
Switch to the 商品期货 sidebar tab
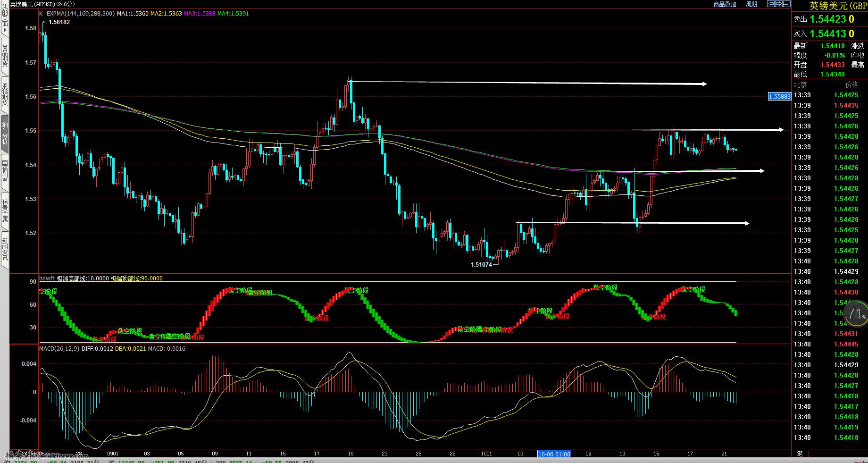5,56
